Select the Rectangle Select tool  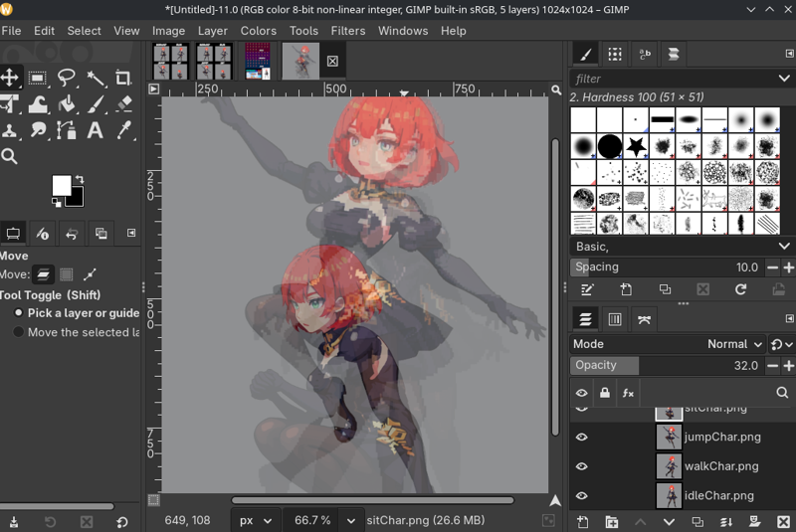(x=38, y=78)
